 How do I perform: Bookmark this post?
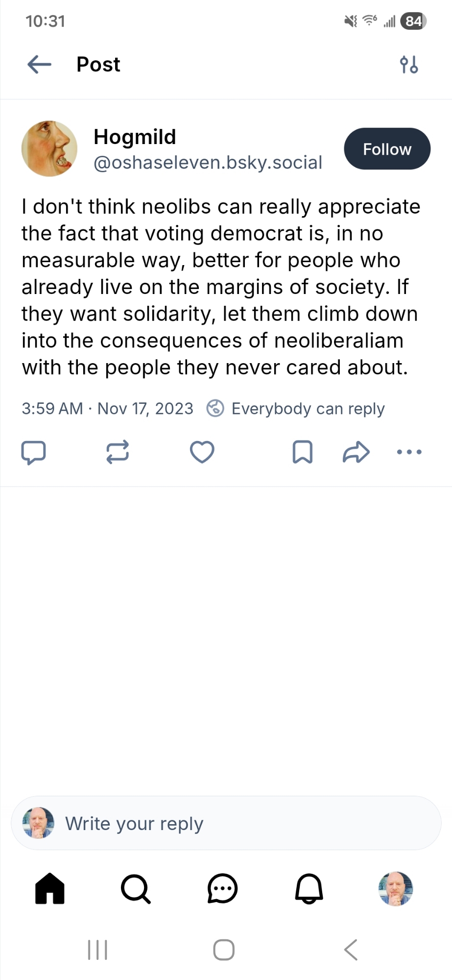pos(302,452)
